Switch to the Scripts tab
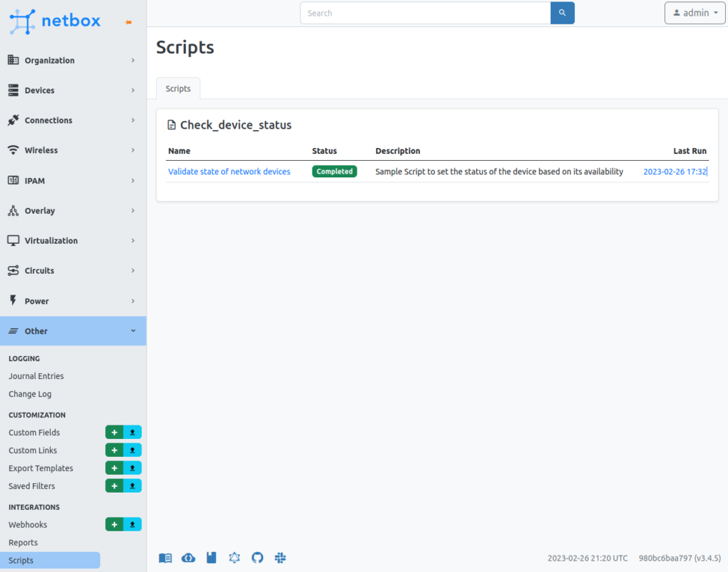This screenshot has width=728, height=572. pyautogui.click(x=177, y=88)
